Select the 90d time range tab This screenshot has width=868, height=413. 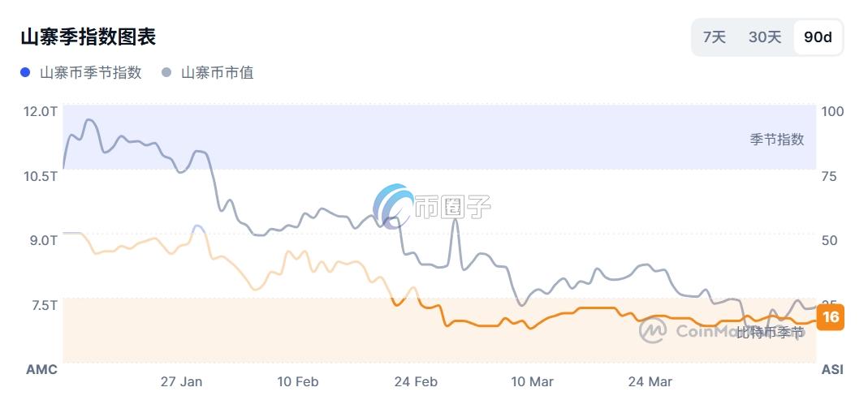pos(818,37)
